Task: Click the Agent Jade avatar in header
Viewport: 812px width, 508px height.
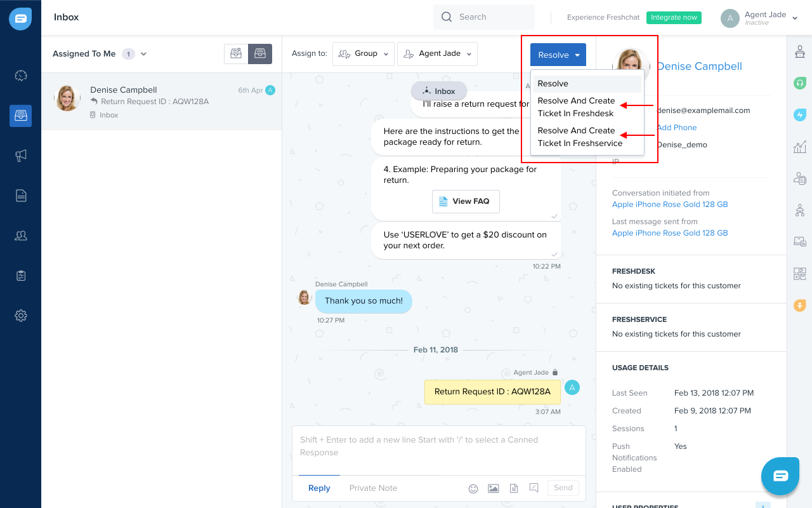Action: pyautogui.click(x=730, y=18)
